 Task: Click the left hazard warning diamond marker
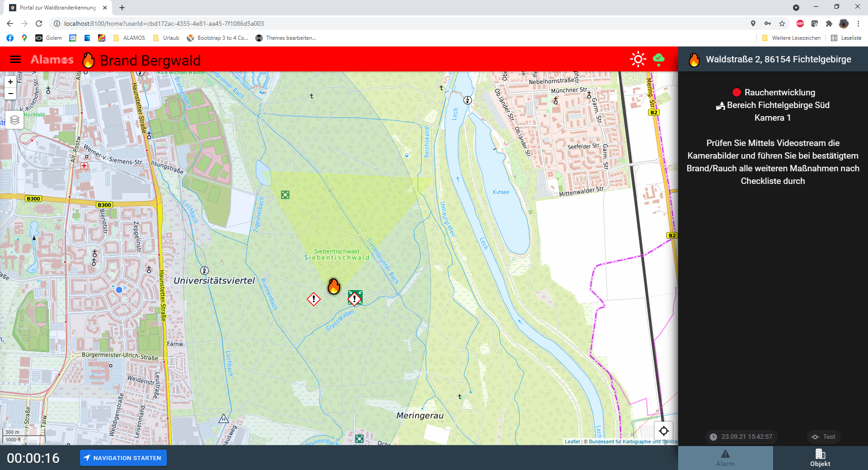[313, 299]
